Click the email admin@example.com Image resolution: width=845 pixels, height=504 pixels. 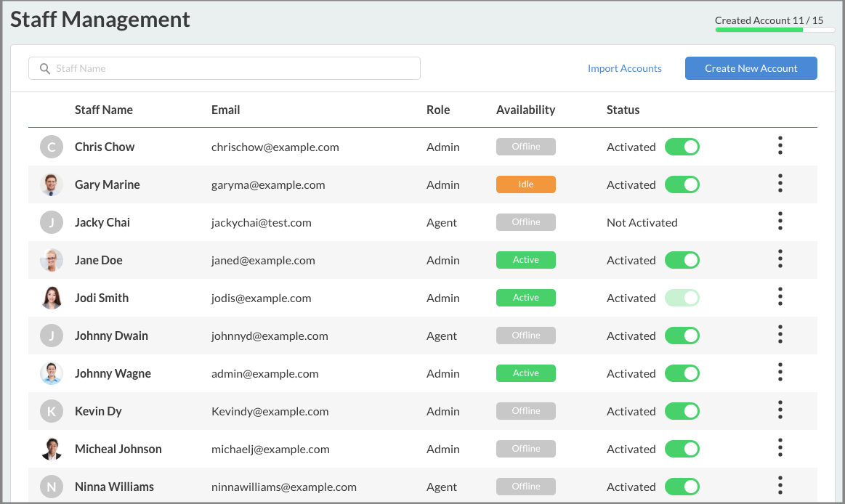pyautogui.click(x=264, y=374)
